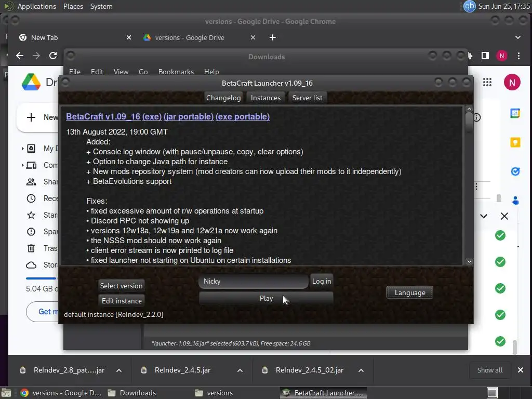Open the (jar portable) link
This screenshot has height=399, width=532.
coord(189,117)
